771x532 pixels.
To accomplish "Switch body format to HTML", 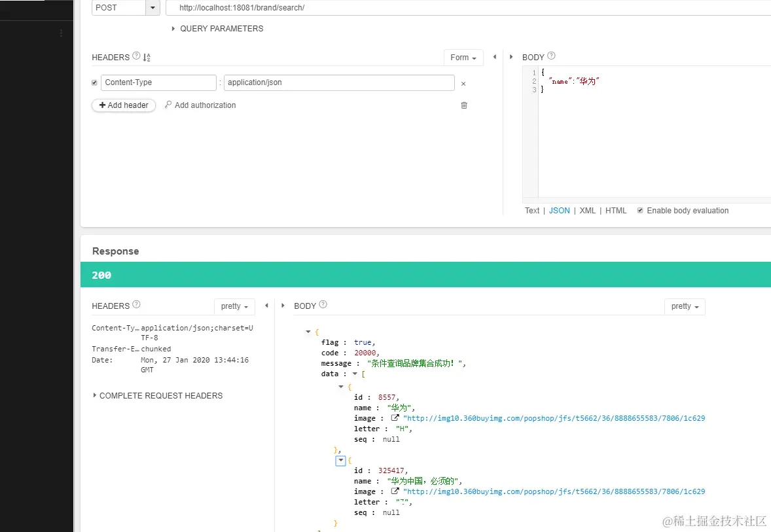I will 616,211.
